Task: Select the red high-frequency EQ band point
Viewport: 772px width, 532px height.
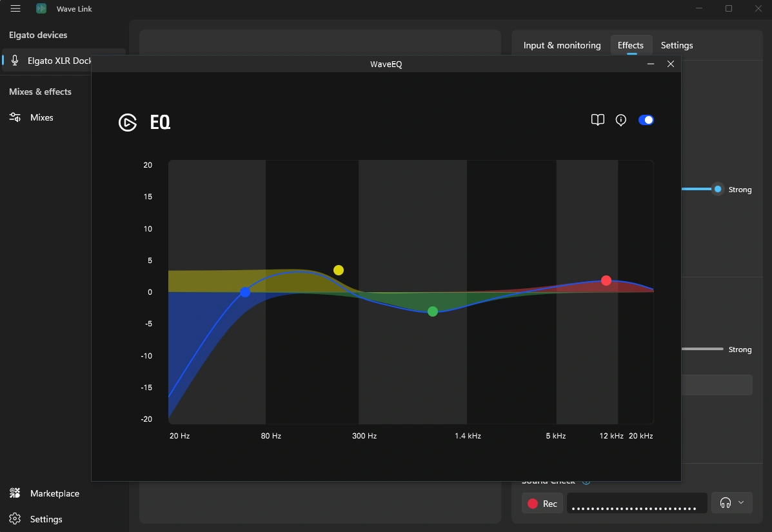Action: point(606,281)
